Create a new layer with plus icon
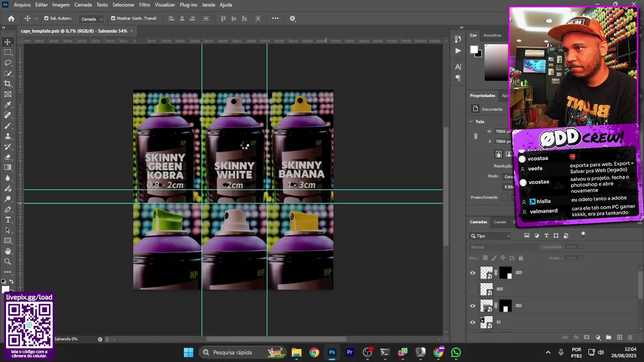This screenshot has width=644, height=362. point(619,337)
